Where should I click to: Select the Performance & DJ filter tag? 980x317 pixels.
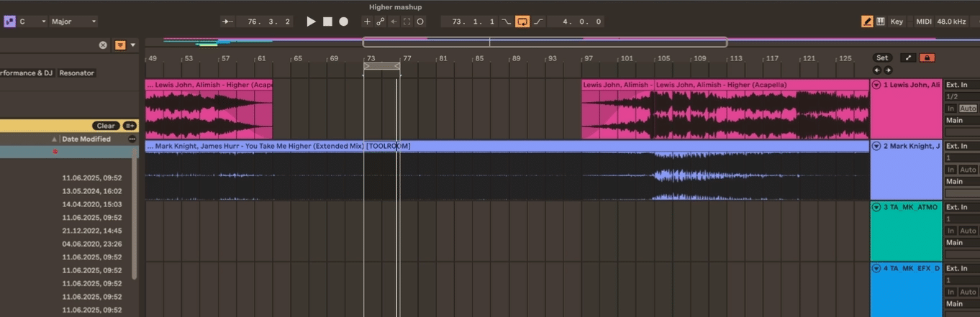[x=27, y=73]
